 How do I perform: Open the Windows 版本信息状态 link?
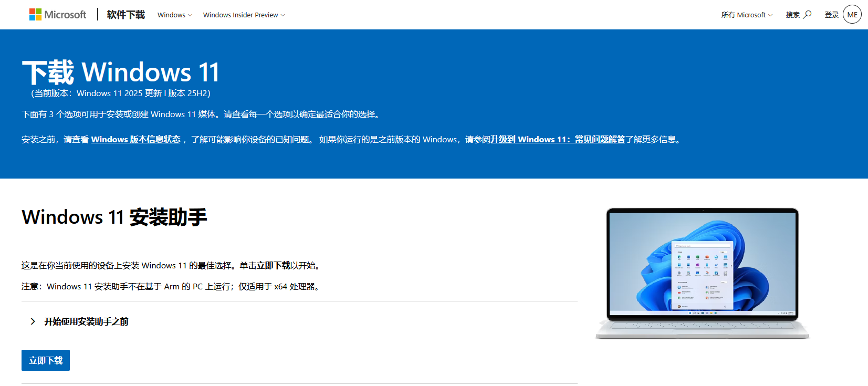pyautogui.click(x=135, y=139)
